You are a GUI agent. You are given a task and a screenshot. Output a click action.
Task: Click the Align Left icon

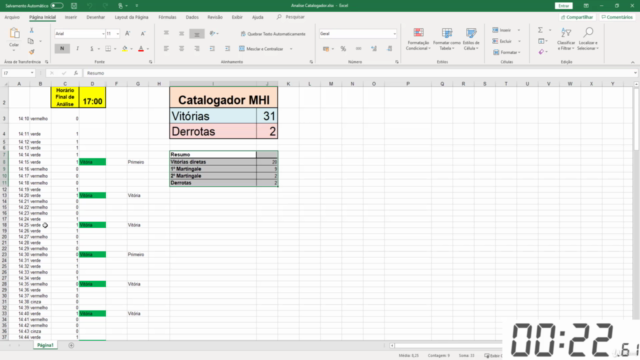pyautogui.click(x=166, y=49)
